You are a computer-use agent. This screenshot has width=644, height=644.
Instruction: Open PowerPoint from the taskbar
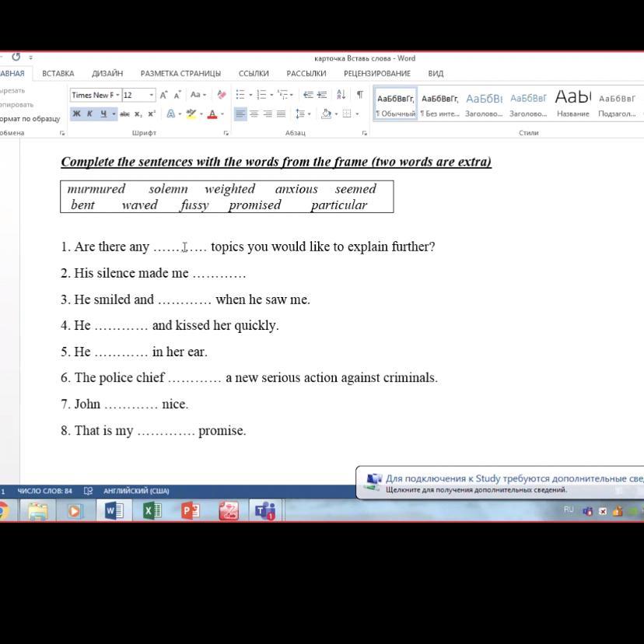pyautogui.click(x=191, y=511)
